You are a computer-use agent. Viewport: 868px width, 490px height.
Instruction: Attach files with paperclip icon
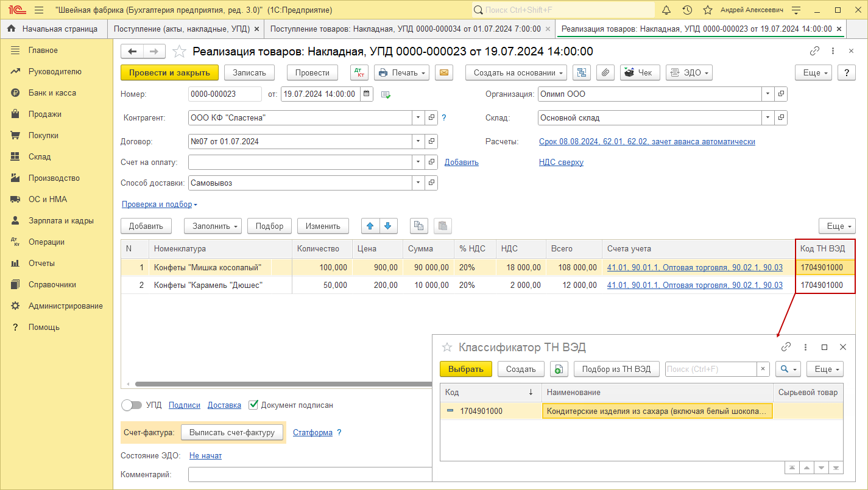605,72
